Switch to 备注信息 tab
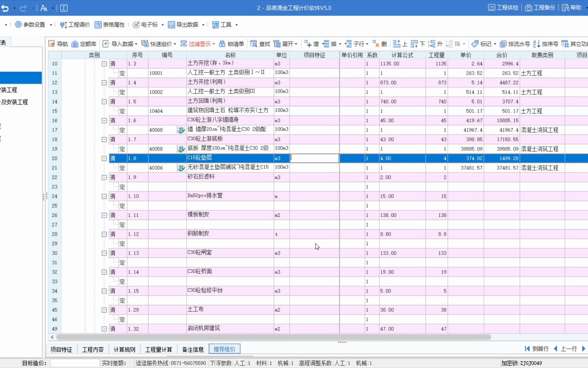588x368 pixels. click(193, 349)
